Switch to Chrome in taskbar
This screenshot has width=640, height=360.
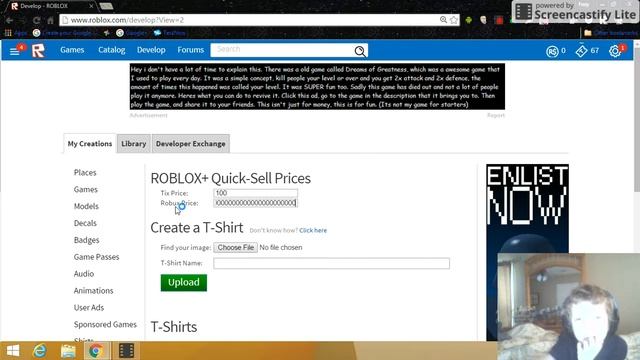[96, 351]
